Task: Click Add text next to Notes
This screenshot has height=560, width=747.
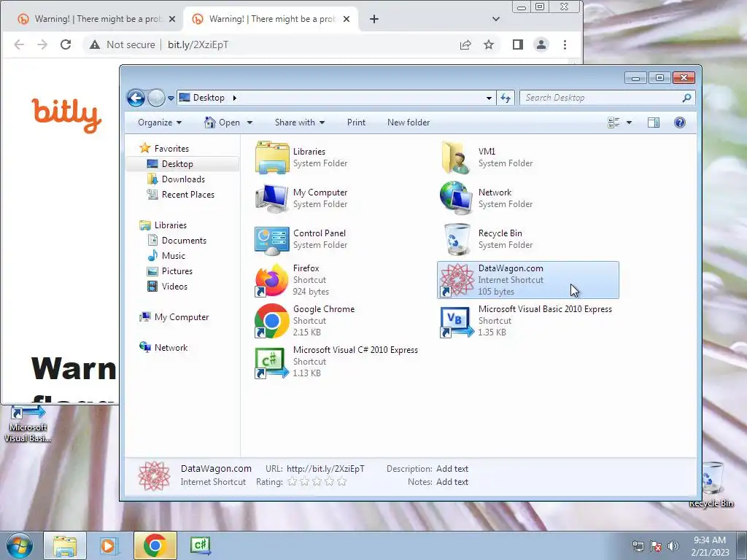Action: 452,482
